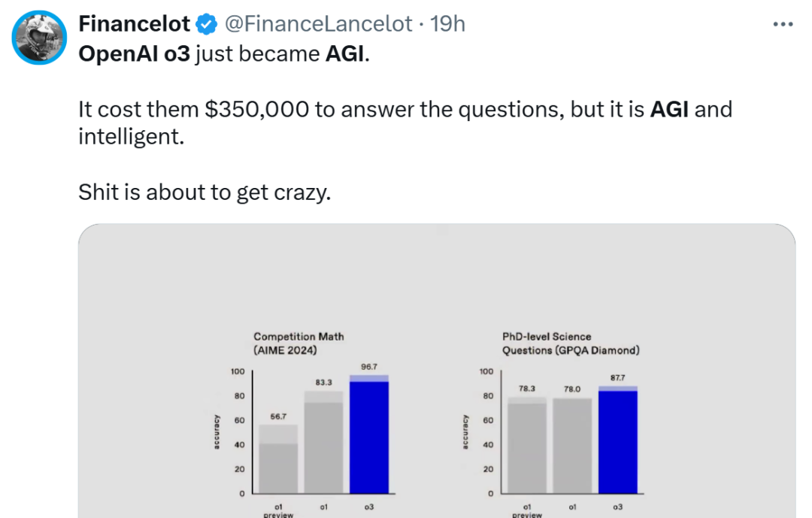The image size is (812, 518).
Task: Open the tweet's three-dot more menu
Action: click(783, 24)
